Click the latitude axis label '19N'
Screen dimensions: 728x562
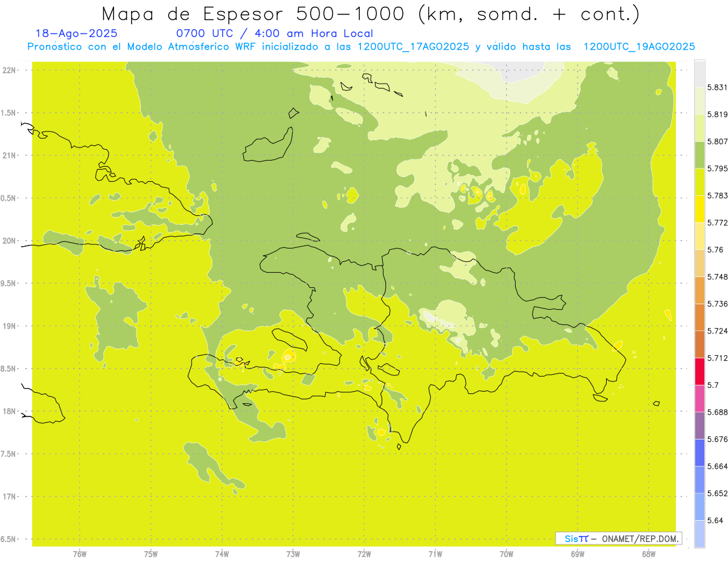(x=10, y=326)
